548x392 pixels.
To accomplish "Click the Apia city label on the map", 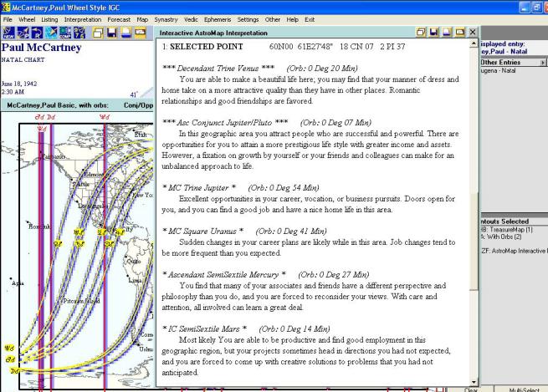I will (x=18, y=283).
